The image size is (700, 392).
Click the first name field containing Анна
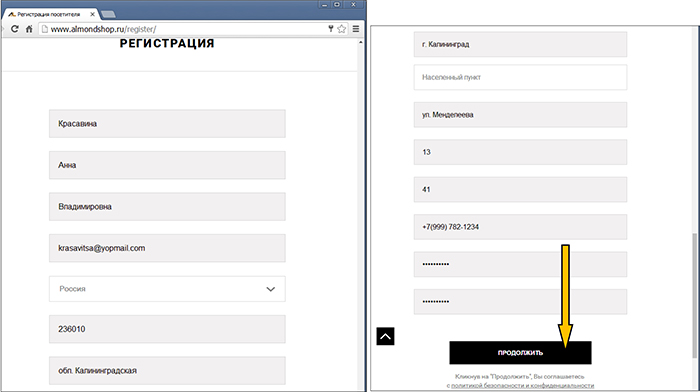tap(167, 165)
